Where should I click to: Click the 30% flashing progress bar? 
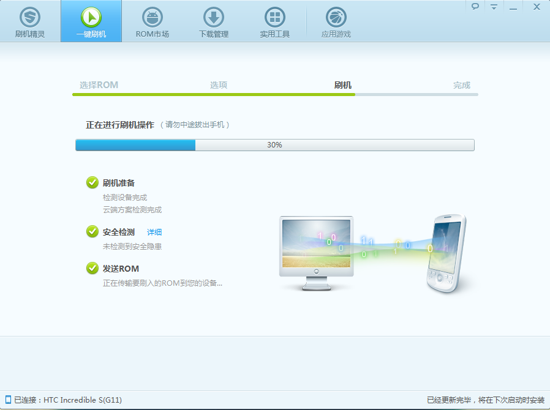(275, 145)
